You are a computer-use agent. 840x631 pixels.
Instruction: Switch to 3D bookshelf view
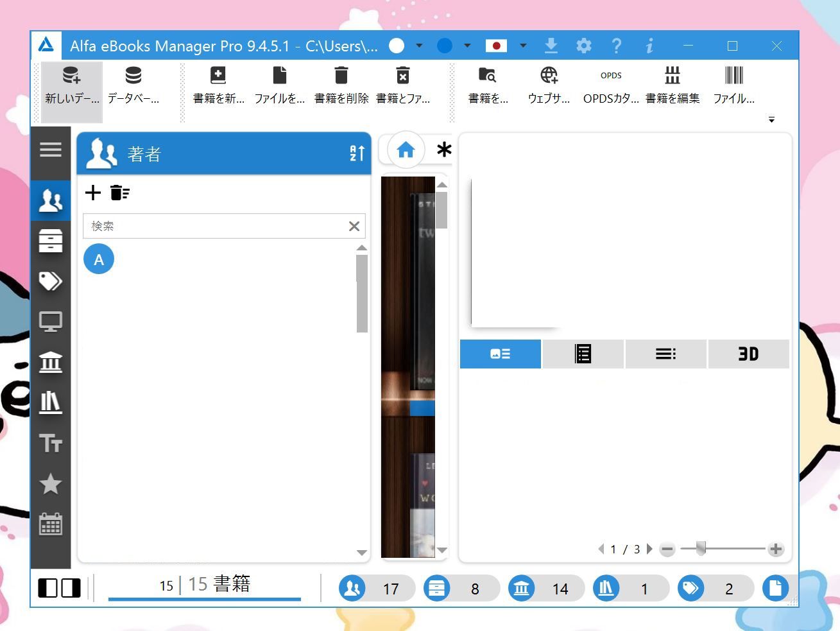tap(748, 354)
